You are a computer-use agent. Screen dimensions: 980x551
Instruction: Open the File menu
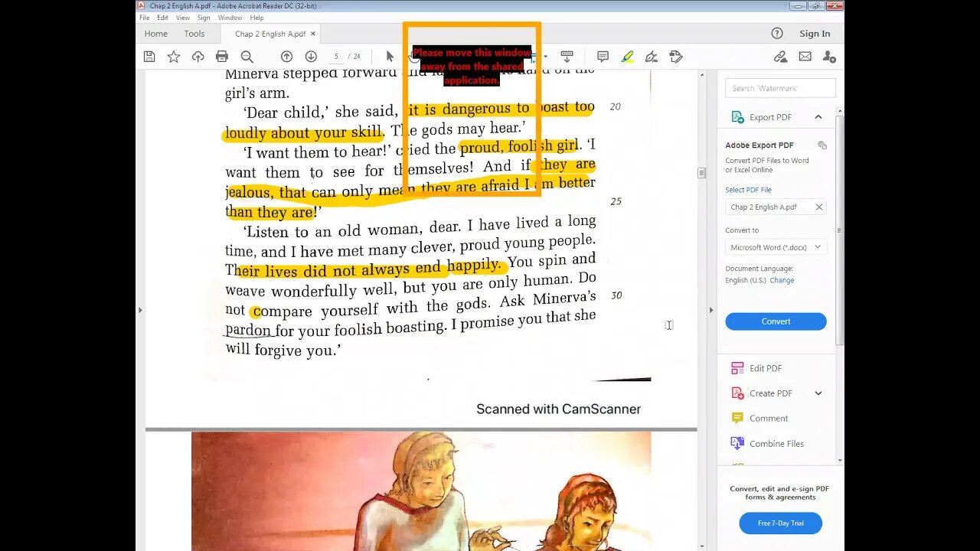pyautogui.click(x=144, y=18)
